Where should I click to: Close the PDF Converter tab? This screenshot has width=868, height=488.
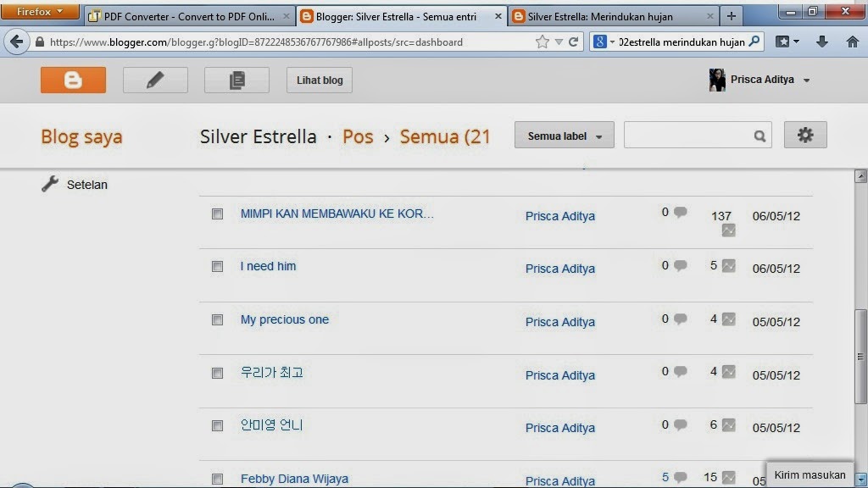[286, 17]
